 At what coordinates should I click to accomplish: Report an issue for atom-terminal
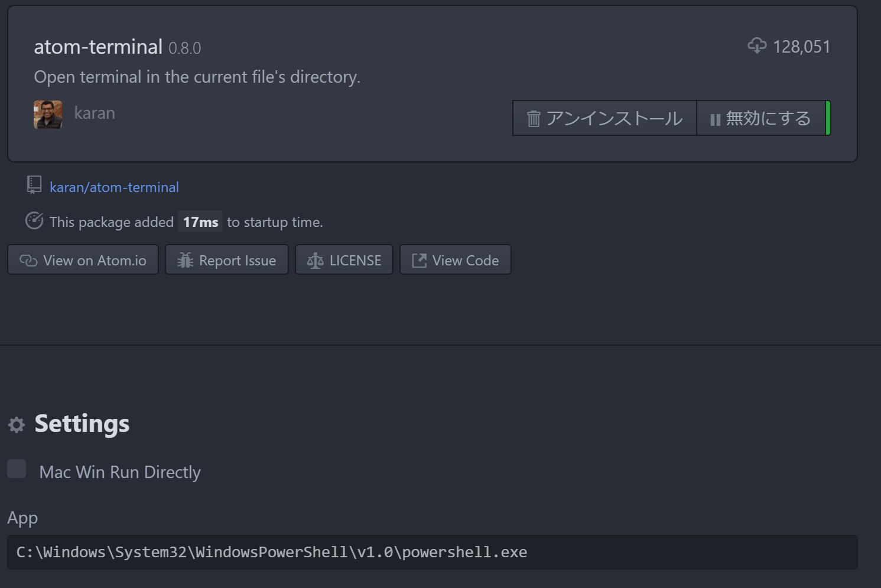(x=227, y=260)
